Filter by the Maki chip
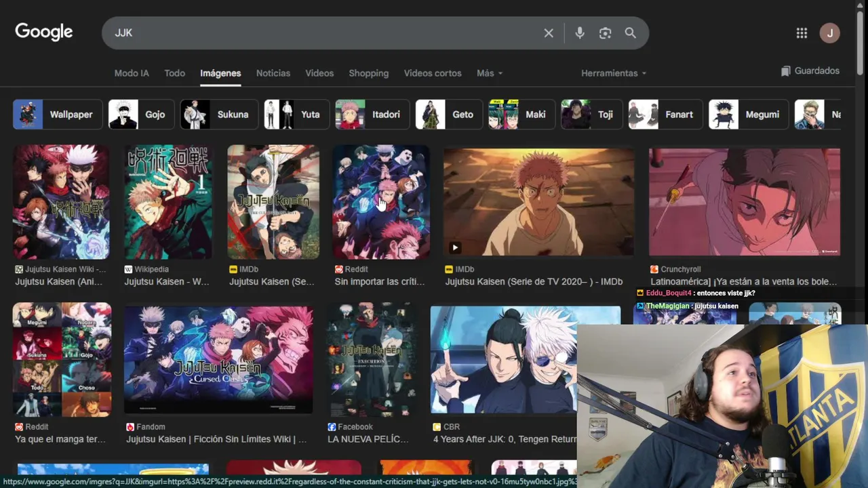Image resolution: width=868 pixels, height=488 pixels. coord(522,115)
